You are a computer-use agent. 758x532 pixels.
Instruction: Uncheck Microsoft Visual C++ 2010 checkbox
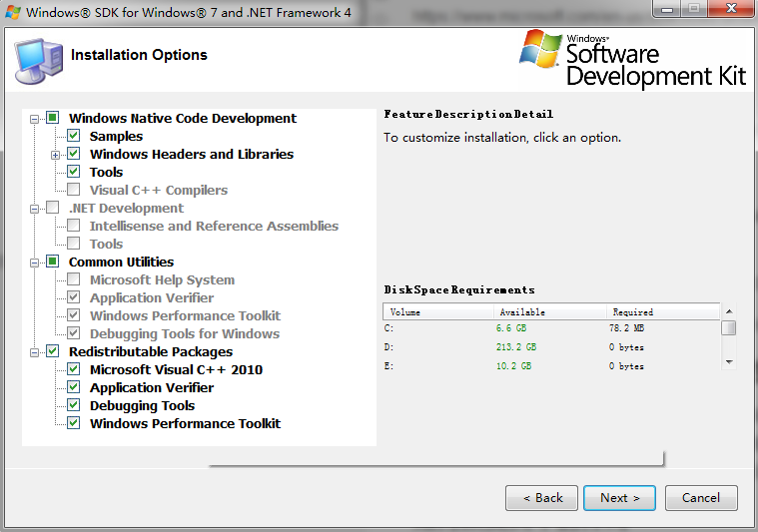[74, 369]
